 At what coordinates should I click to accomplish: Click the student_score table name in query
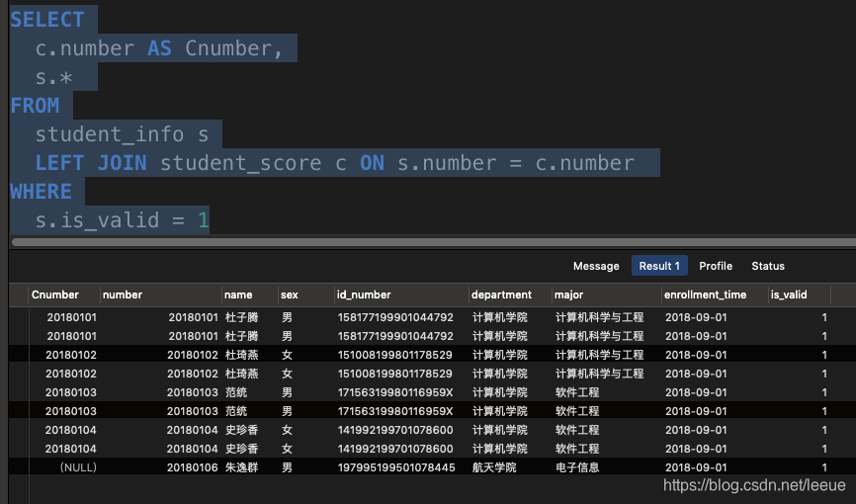click(x=241, y=163)
